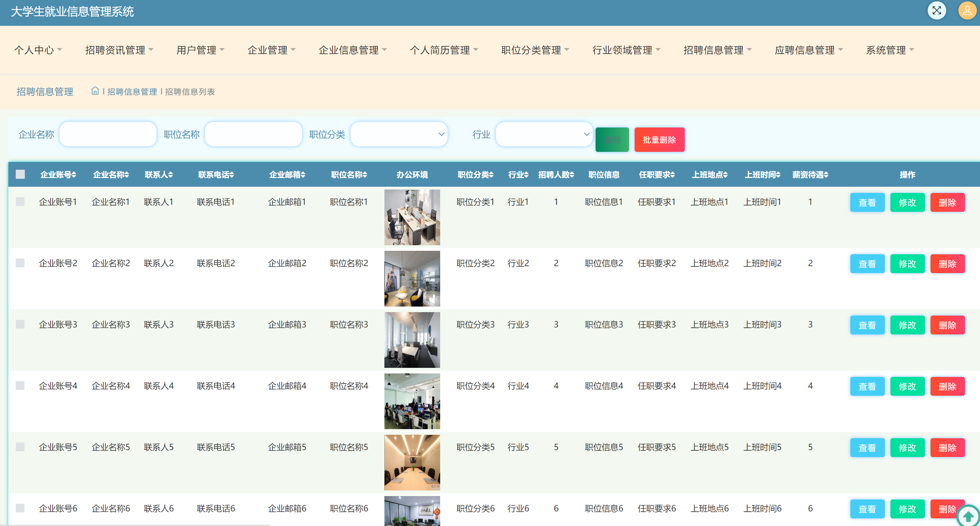The height and width of the screenshot is (526, 980).
Task: Check the row for 企业账号4
Action: (x=20, y=385)
